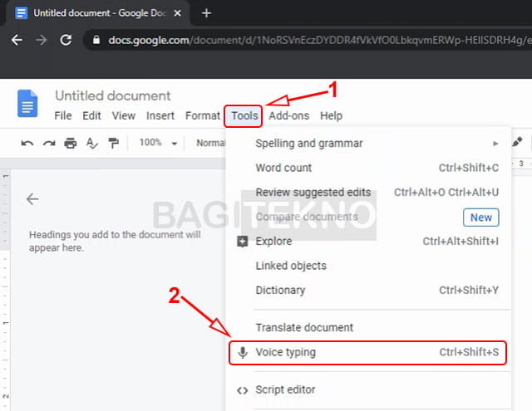Click the Script editor code icon
Screen dimensions: 532x411
pos(242,390)
